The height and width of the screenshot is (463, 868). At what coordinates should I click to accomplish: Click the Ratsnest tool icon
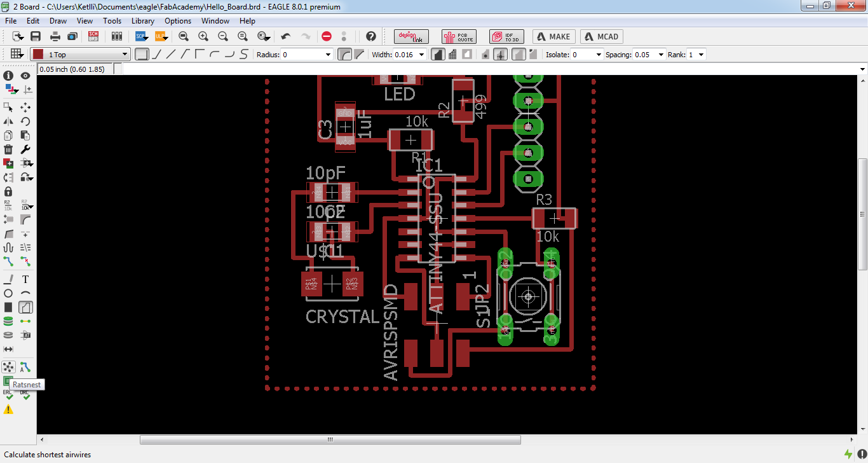pyautogui.click(x=8, y=367)
